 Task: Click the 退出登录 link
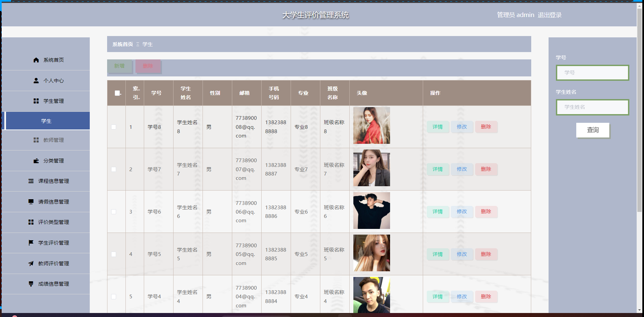(550, 15)
